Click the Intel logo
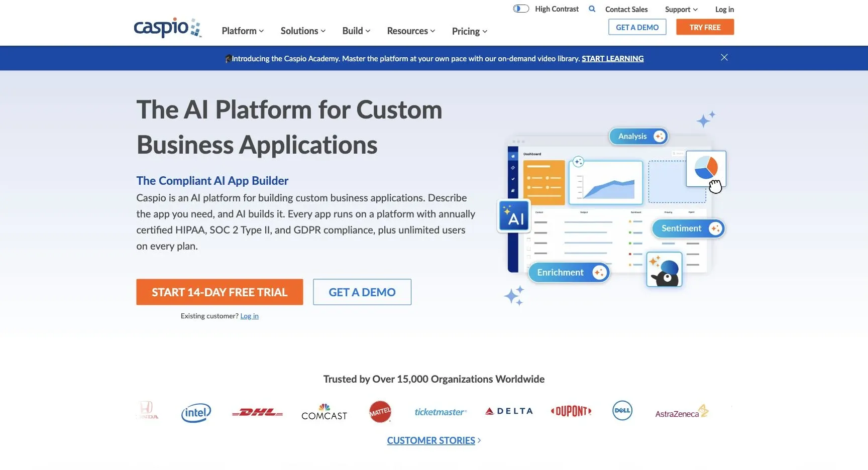868x470 pixels. [196, 413]
